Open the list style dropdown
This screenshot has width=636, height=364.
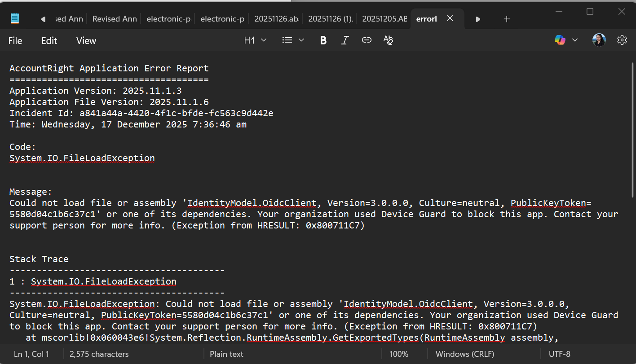pos(293,40)
